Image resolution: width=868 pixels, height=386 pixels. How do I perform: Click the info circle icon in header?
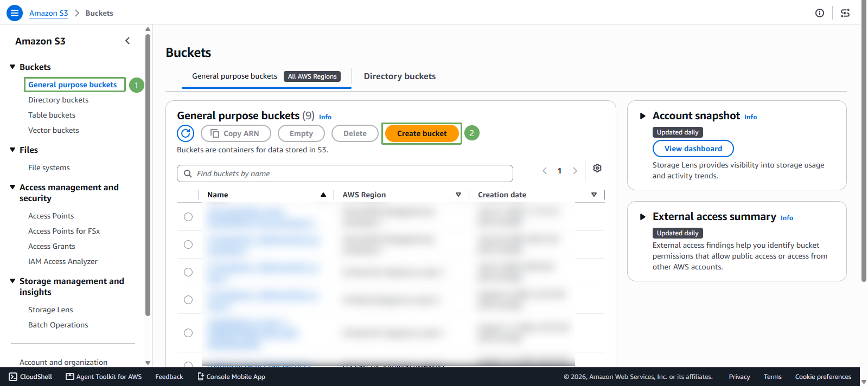820,13
